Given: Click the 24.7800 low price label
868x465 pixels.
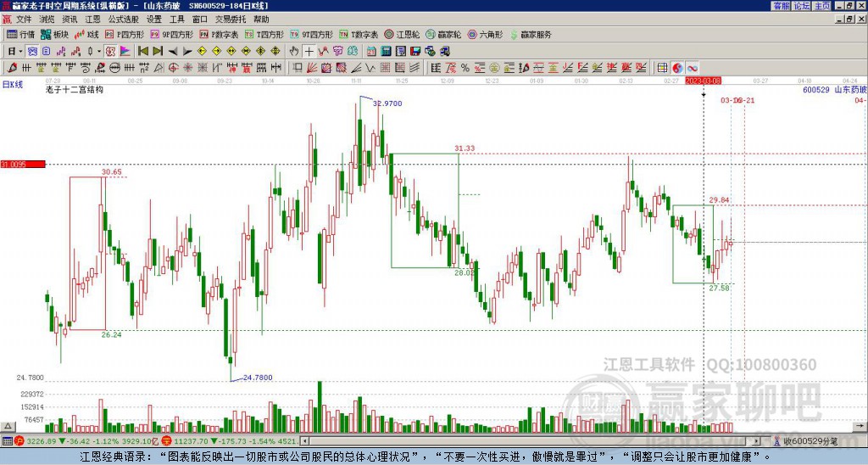Looking at the screenshot, I should pyautogui.click(x=258, y=378).
